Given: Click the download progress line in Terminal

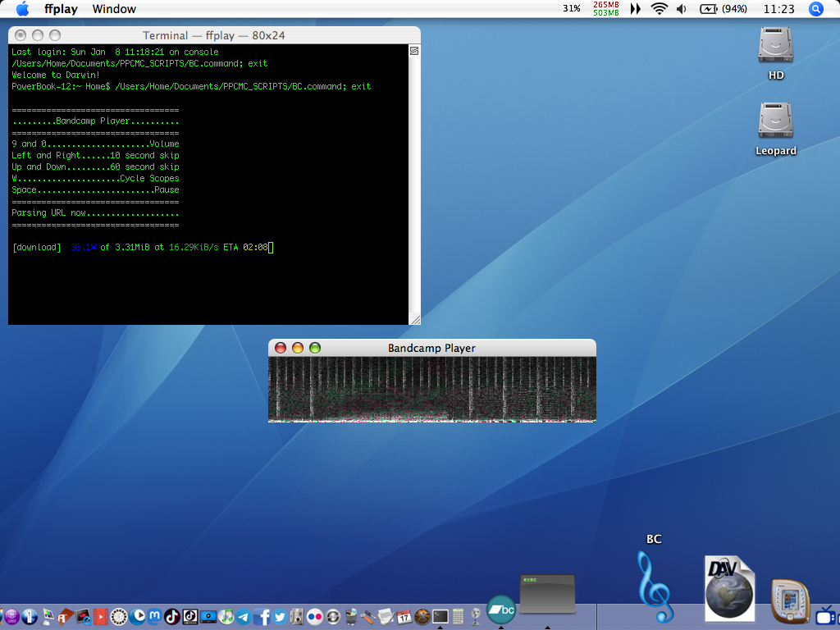Looking at the screenshot, I should (x=143, y=248).
